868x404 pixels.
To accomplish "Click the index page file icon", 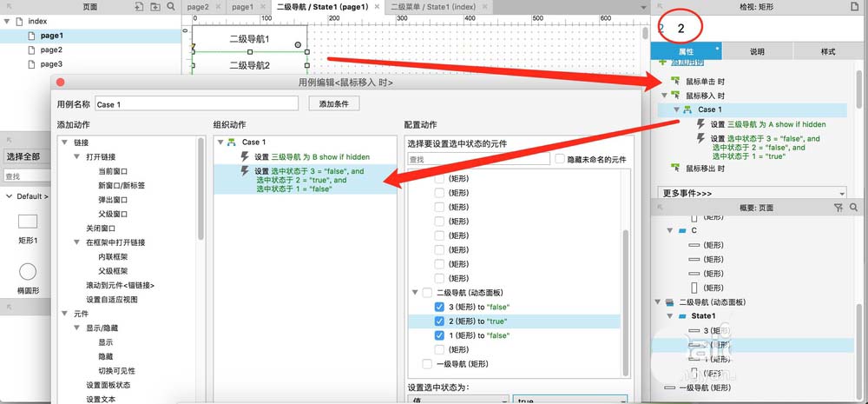I will (x=19, y=21).
